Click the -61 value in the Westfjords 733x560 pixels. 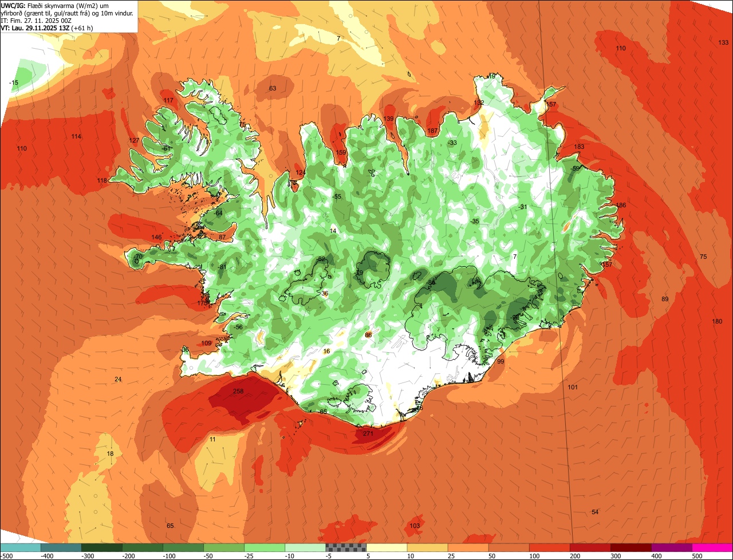(x=167, y=149)
